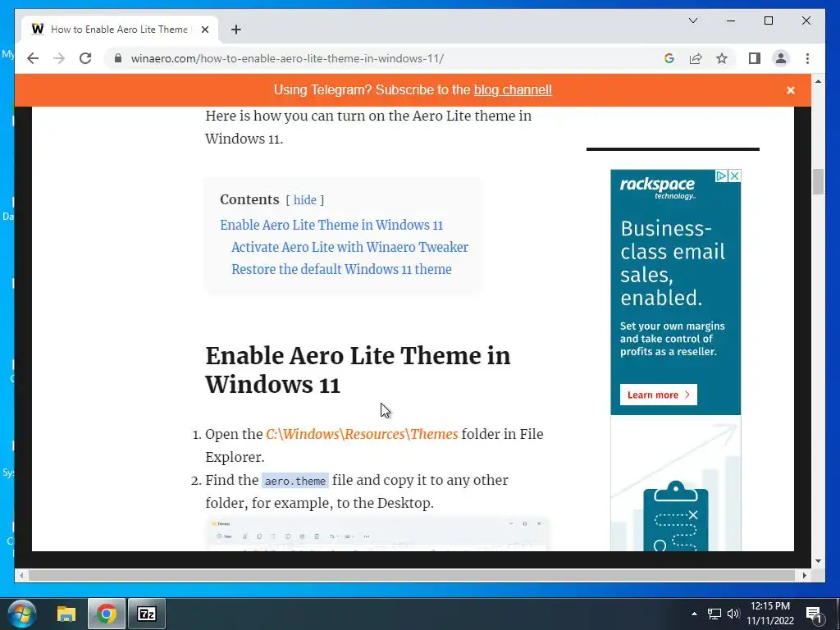This screenshot has height=630, width=840.
Task: Open 7-Zip from the taskbar
Action: click(x=147, y=614)
